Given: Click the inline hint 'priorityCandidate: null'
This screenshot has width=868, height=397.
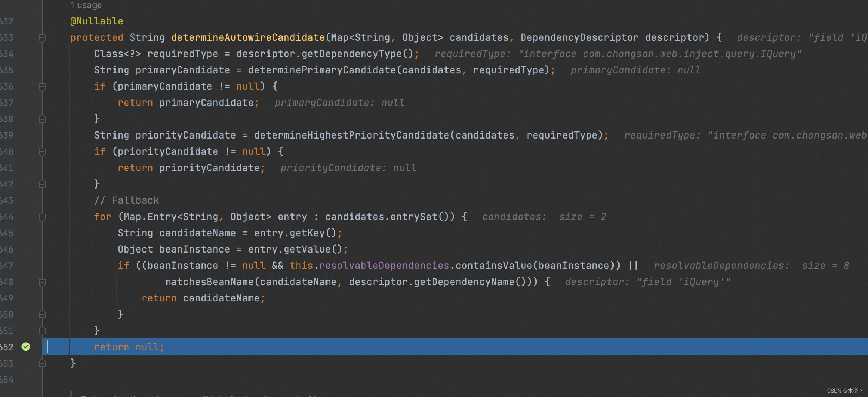Looking at the screenshot, I should [x=348, y=168].
